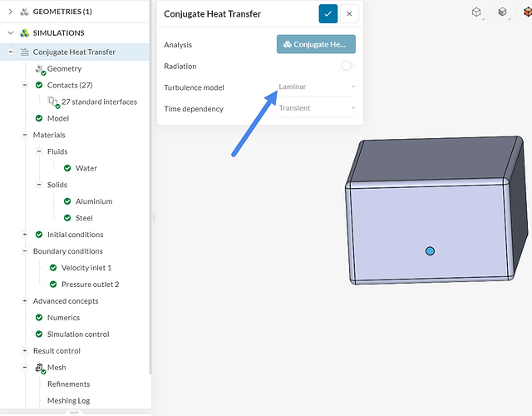Select the Steel solid material
This screenshot has height=416, width=532.
[x=84, y=218]
